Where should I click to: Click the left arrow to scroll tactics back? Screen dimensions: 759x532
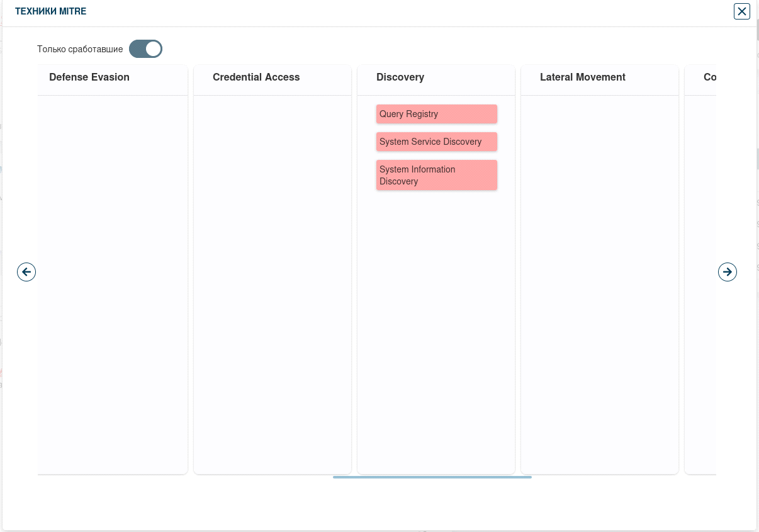(x=26, y=272)
